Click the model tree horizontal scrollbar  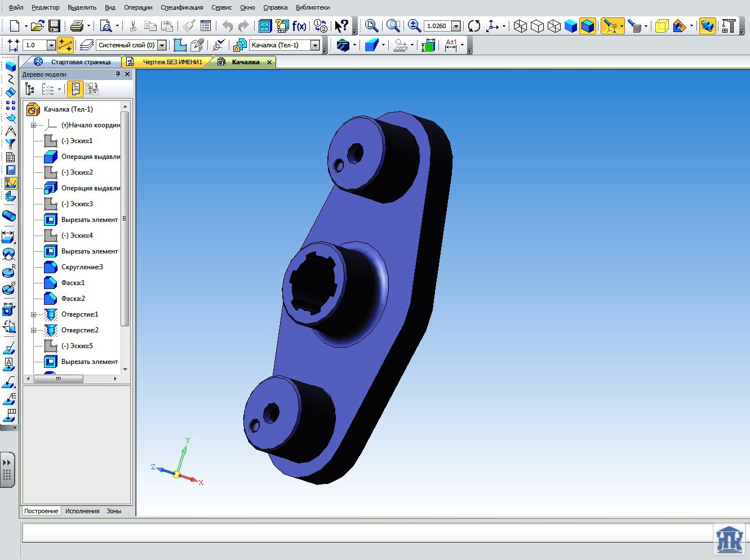[x=58, y=379]
